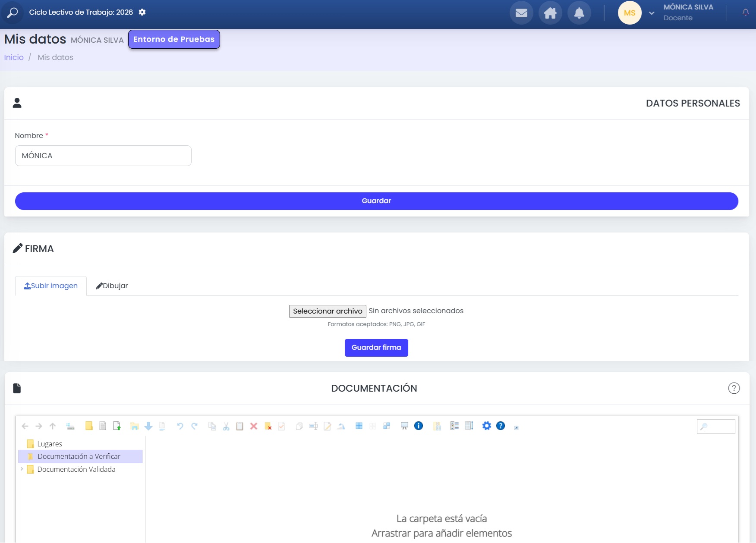The image size is (756, 543).
Task: Click the scissors cut icon
Action: tap(226, 426)
